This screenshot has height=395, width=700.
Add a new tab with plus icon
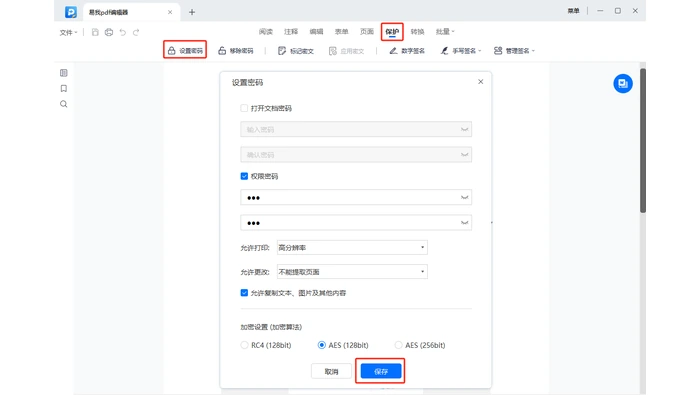pos(192,12)
